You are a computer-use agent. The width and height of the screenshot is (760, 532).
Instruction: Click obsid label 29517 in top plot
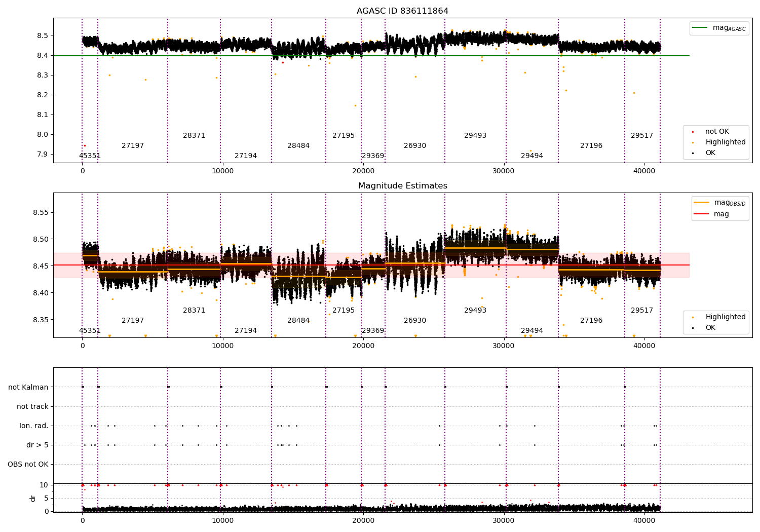[x=642, y=136]
